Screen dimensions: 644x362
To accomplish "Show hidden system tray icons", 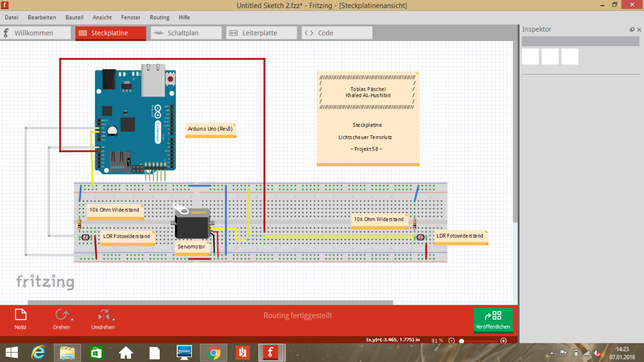I will pyautogui.click(x=552, y=353).
